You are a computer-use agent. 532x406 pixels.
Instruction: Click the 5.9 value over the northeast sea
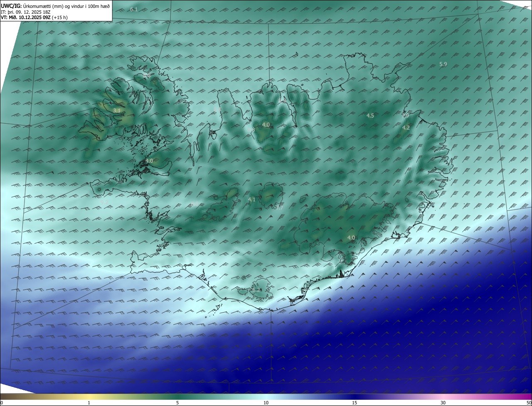[x=443, y=64]
